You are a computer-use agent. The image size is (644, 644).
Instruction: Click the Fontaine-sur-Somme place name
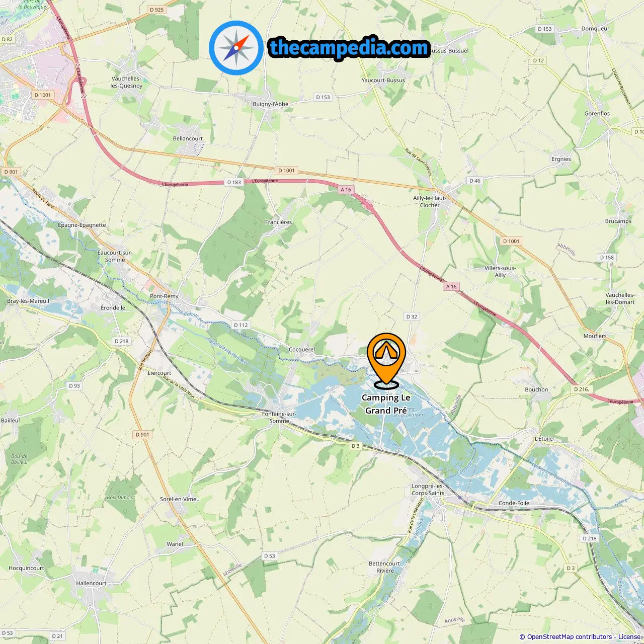click(x=279, y=418)
